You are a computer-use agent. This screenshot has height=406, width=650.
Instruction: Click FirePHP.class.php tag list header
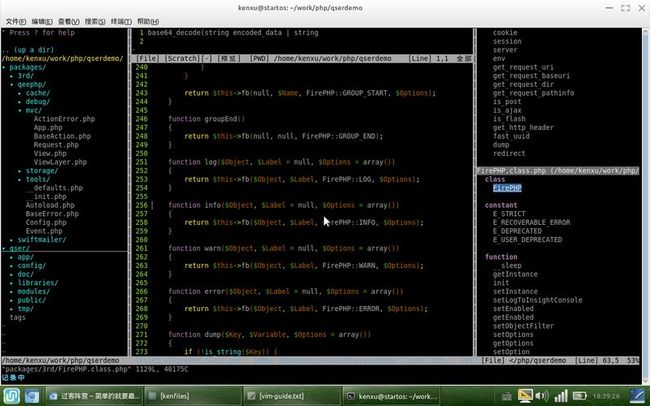558,171
